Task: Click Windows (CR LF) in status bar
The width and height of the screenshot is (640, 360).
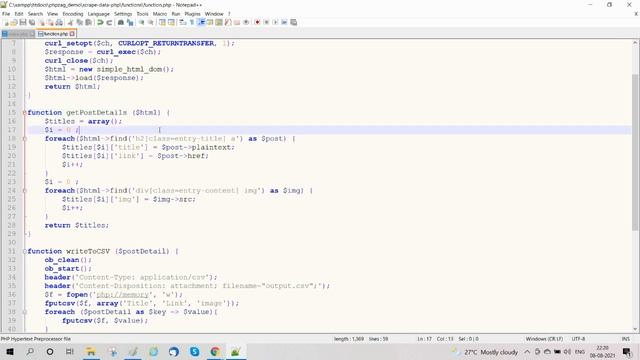Action: point(544,339)
